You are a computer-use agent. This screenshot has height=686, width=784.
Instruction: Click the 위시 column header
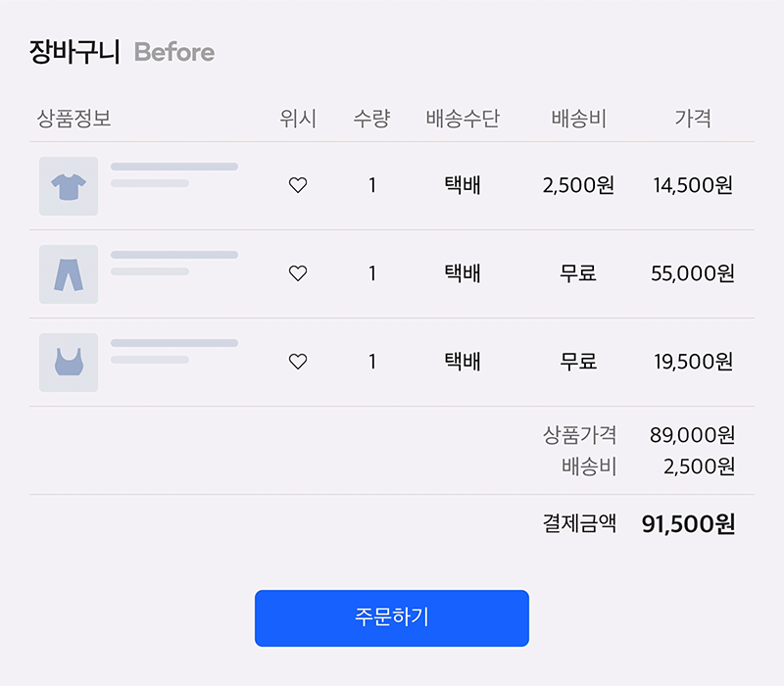(298, 120)
